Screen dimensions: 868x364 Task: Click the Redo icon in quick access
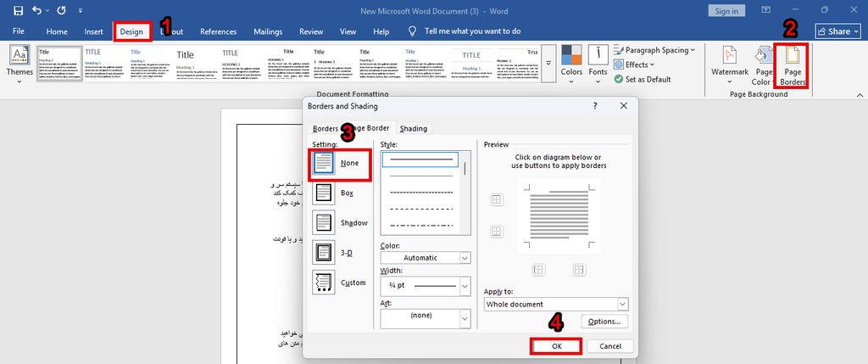coord(62,10)
